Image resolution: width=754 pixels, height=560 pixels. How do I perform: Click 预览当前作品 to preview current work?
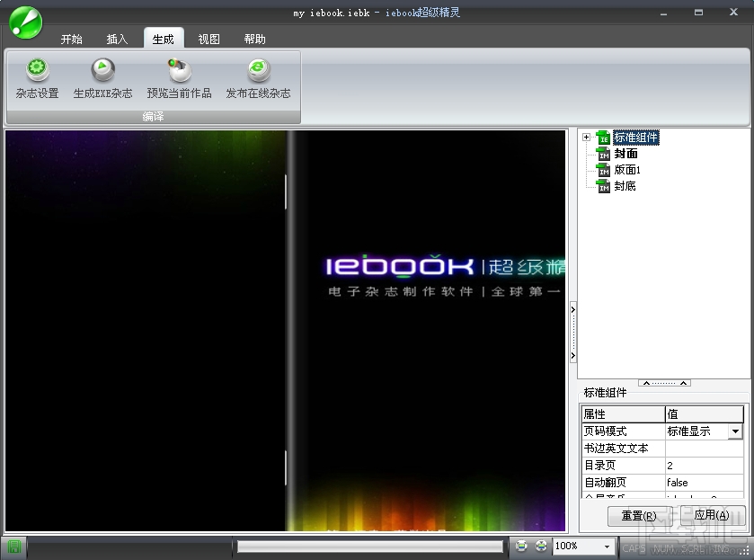180,79
